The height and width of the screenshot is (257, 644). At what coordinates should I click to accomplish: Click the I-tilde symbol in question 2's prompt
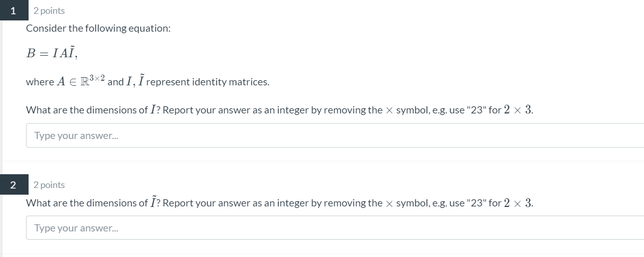click(x=153, y=202)
